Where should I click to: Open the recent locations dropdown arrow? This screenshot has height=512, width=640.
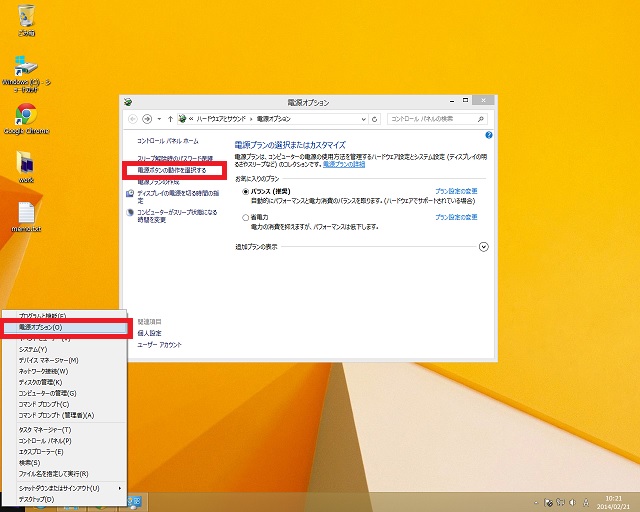click(x=158, y=118)
